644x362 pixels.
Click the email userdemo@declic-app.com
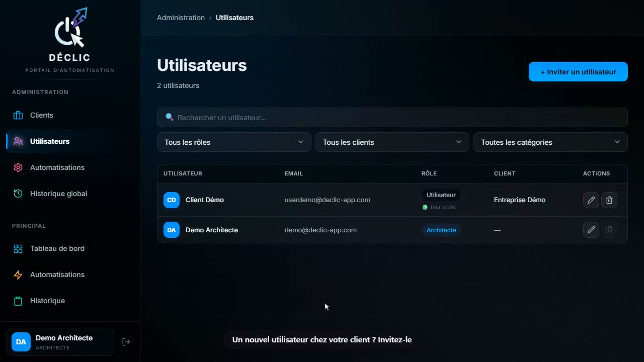(327, 200)
